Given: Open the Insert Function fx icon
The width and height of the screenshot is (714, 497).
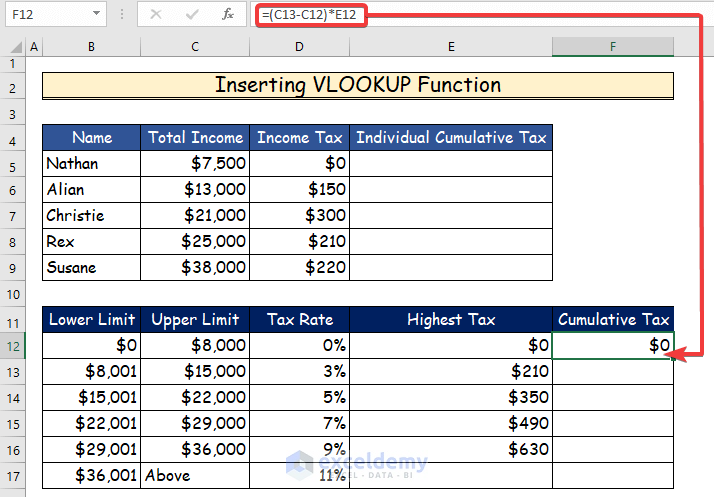Looking at the screenshot, I should click(x=228, y=15).
